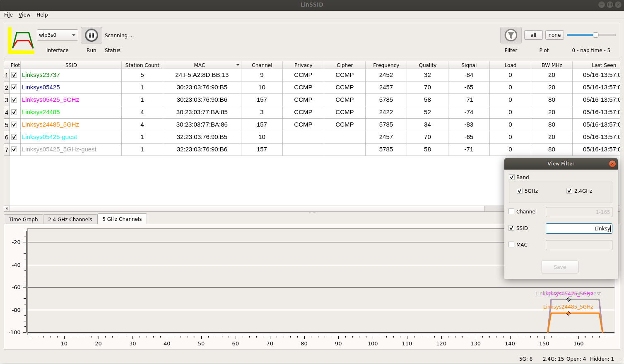624x364 pixels.
Task: Click the plot 'none' button
Action: point(554,35)
